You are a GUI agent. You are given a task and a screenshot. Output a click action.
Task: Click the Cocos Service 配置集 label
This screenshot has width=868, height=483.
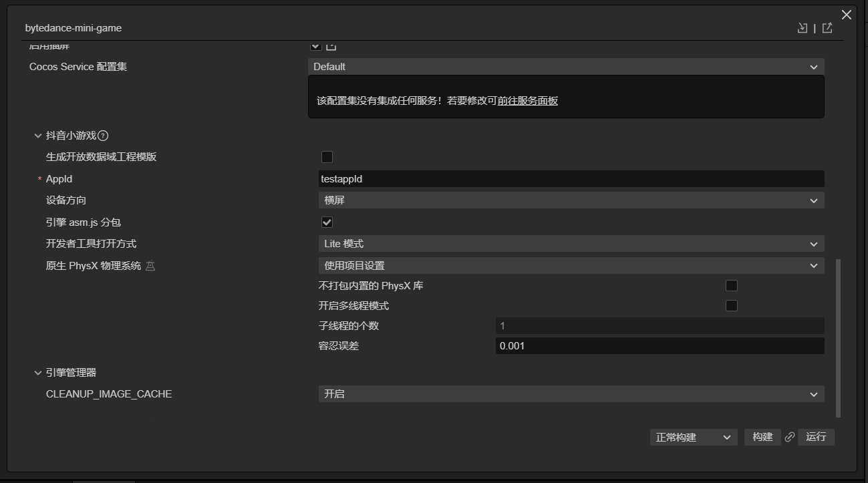[x=78, y=67]
